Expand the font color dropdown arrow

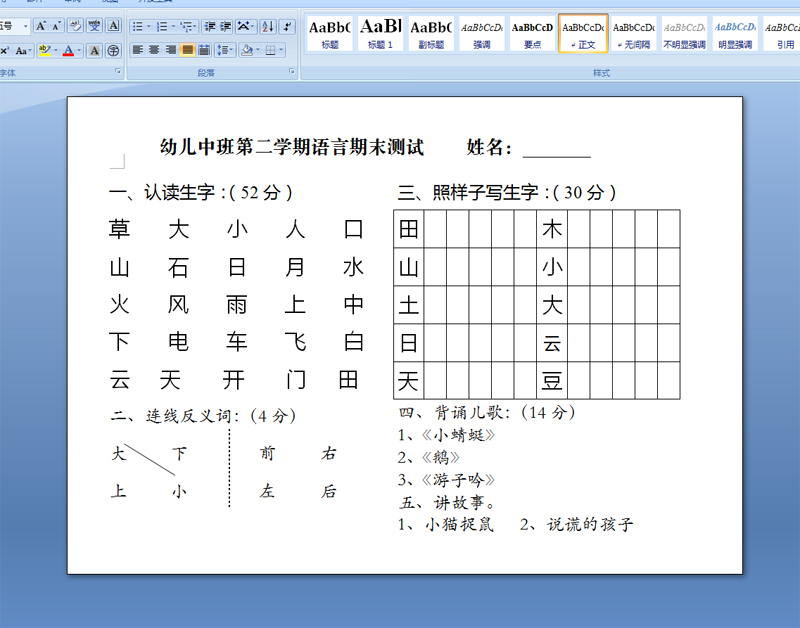coord(79,50)
